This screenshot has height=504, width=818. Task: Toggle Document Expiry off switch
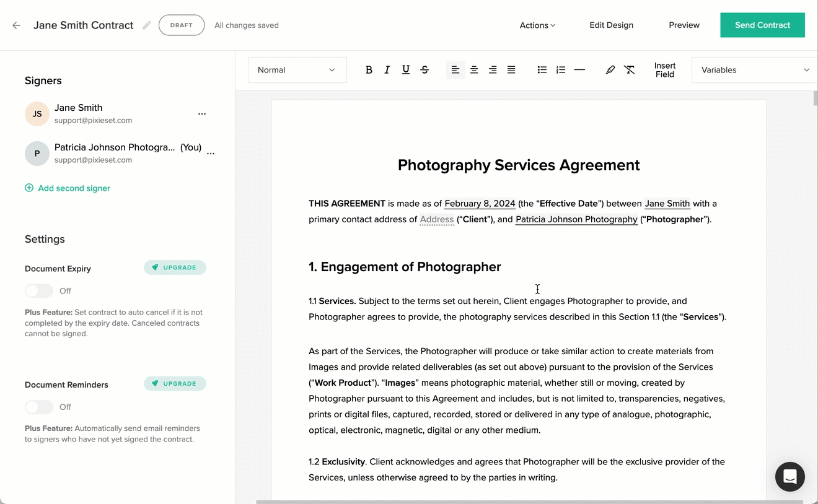click(39, 290)
